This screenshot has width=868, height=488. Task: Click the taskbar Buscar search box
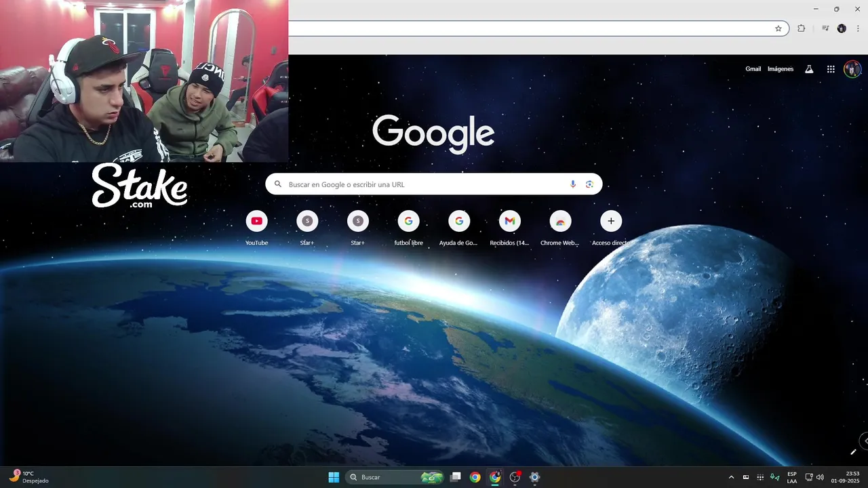395,477
